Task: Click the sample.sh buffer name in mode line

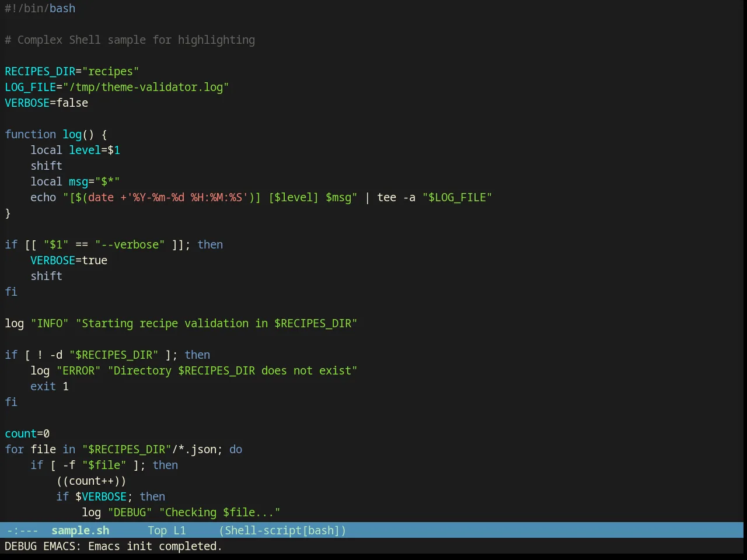Action: [80, 530]
